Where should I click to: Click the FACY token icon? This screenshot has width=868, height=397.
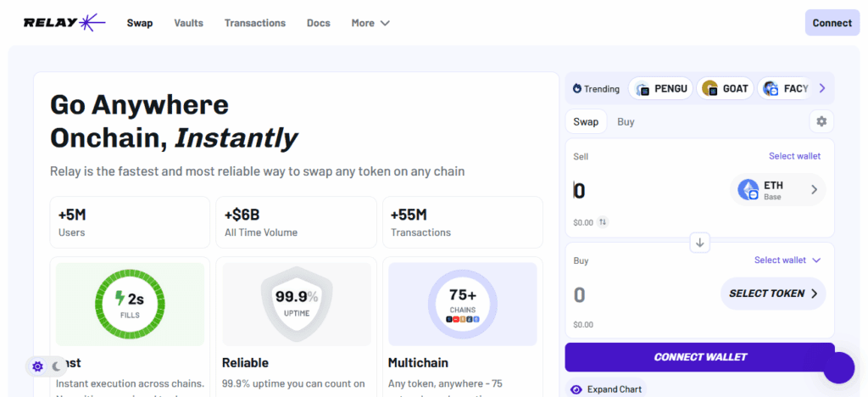pyautogui.click(x=771, y=88)
